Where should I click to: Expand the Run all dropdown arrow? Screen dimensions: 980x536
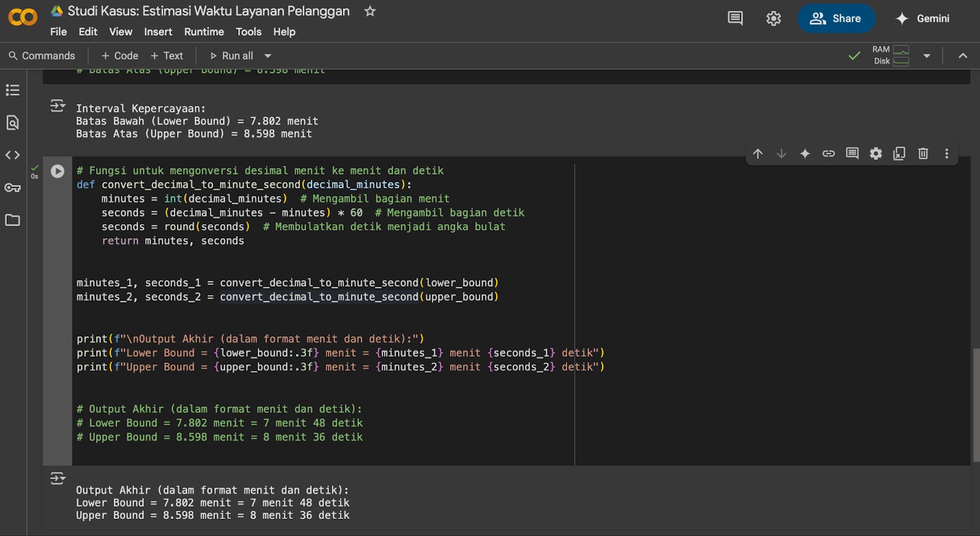(x=268, y=56)
